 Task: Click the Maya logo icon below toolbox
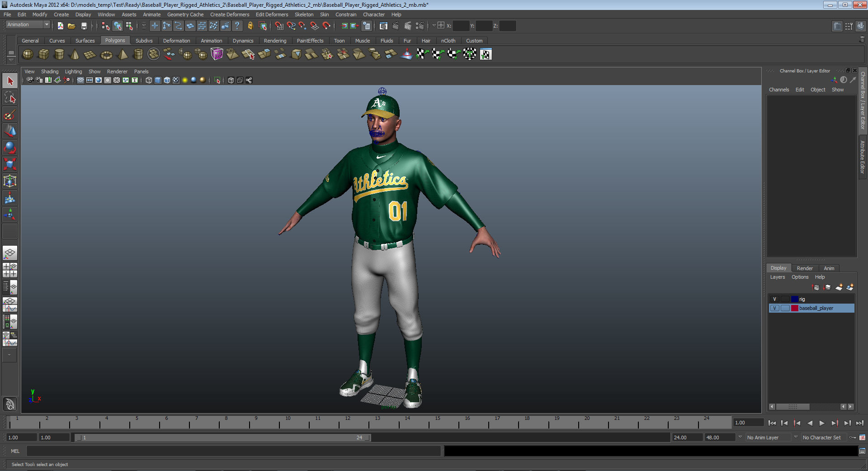[10, 404]
